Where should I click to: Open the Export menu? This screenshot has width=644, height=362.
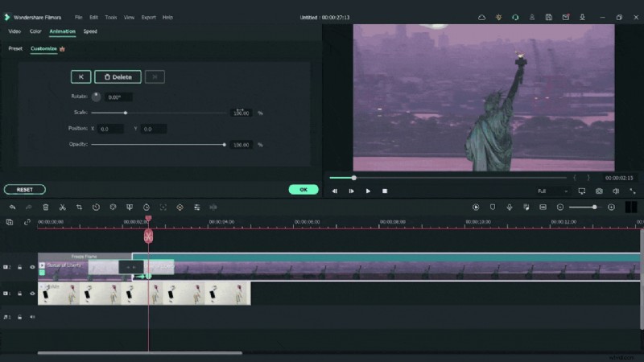pos(148,17)
